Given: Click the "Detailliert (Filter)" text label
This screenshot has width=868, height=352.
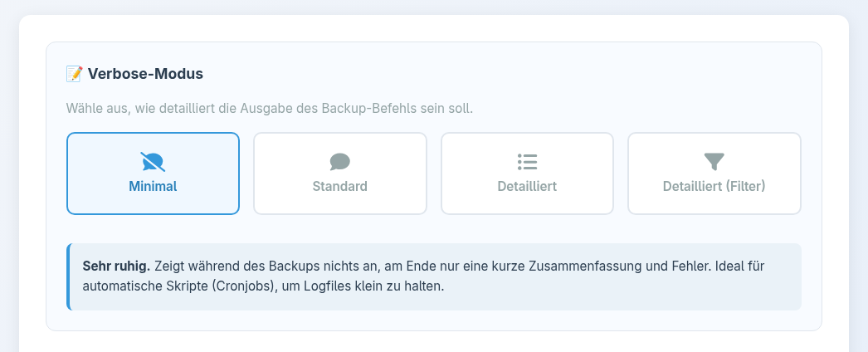Looking at the screenshot, I should 714,186.
